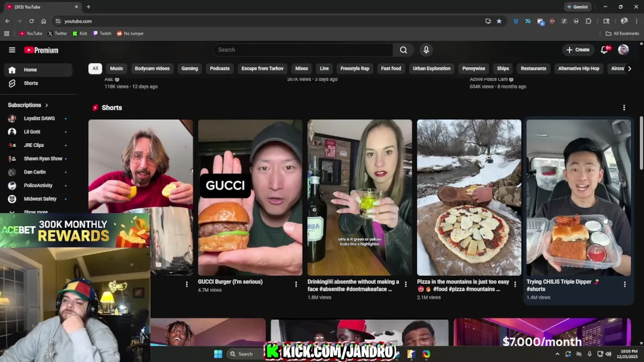Viewport: 644px width, 362px height.
Task: Show more filter chips with right arrow
Action: (629, 68)
